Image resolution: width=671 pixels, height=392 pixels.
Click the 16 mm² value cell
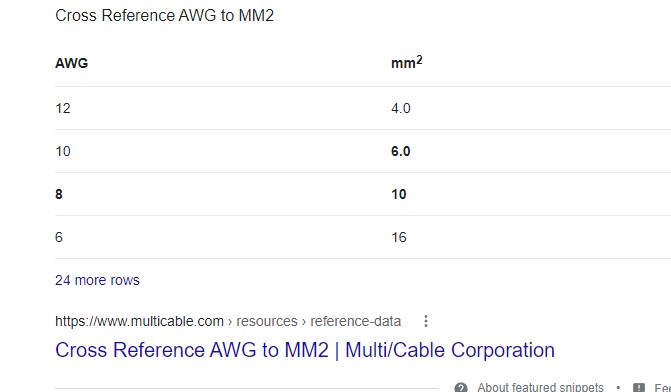[x=398, y=237]
